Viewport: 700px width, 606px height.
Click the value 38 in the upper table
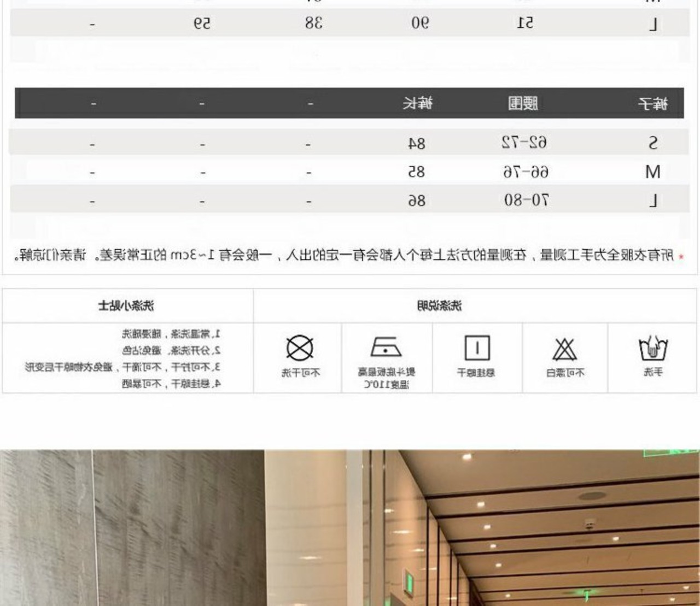pos(314,23)
